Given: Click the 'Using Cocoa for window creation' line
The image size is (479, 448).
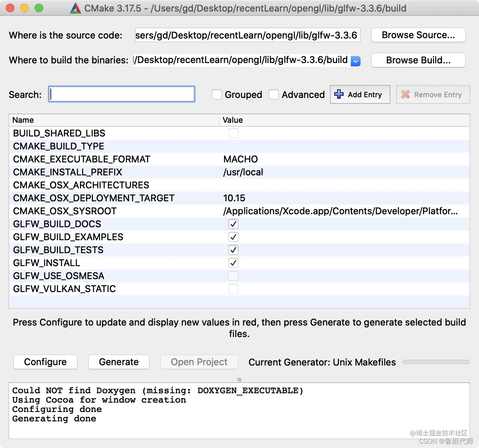Looking at the screenshot, I should 99,400.
